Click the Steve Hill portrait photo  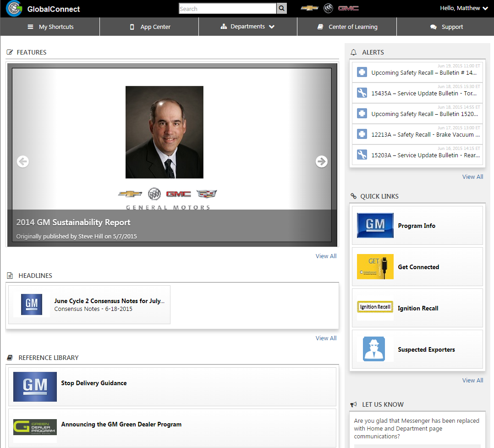[165, 132]
